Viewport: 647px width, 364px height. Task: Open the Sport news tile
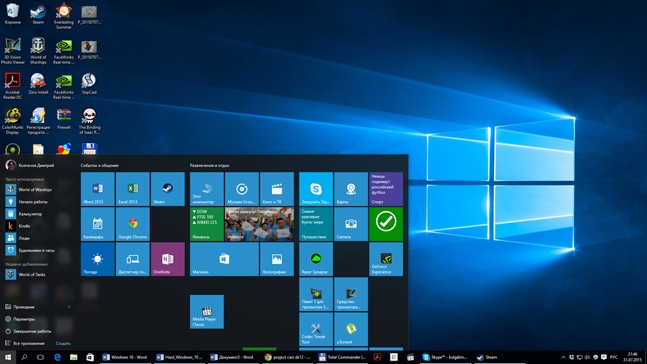coord(386,189)
